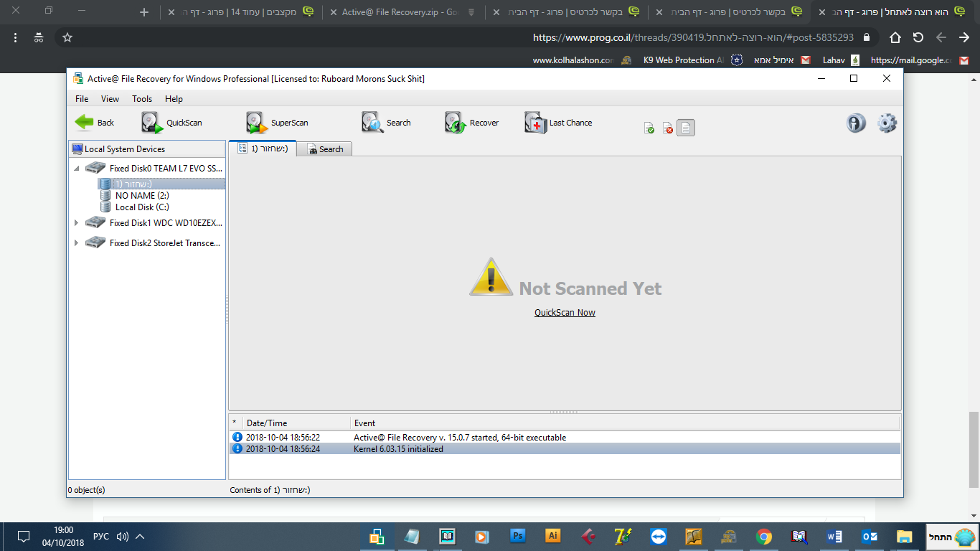Click the '0 object(s)' status bar text
Screen dimensions: 980x551
(87, 490)
